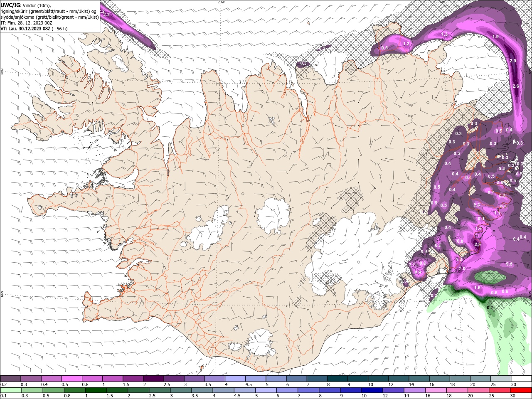Click the 0.1 label in the rain scale
Screen dimensions: 532x399
coord(4,396)
